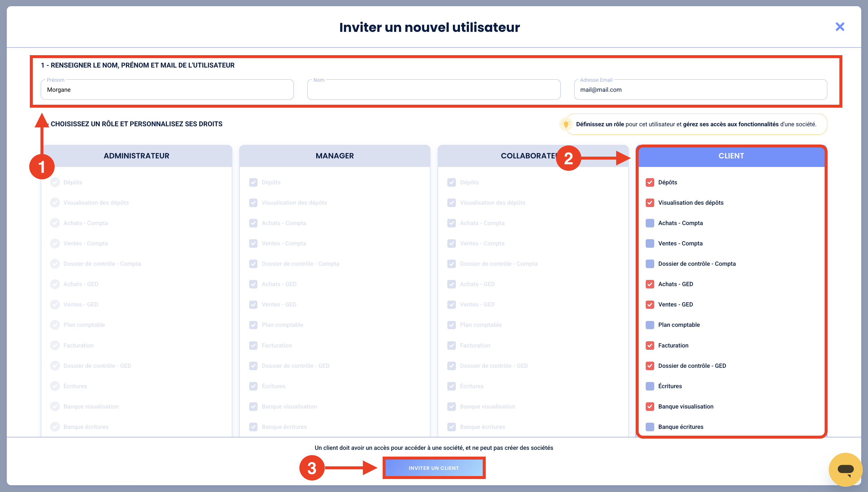The height and width of the screenshot is (492, 868).
Task: Toggle Collaborateur Achats - GED checkbox
Action: point(451,284)
